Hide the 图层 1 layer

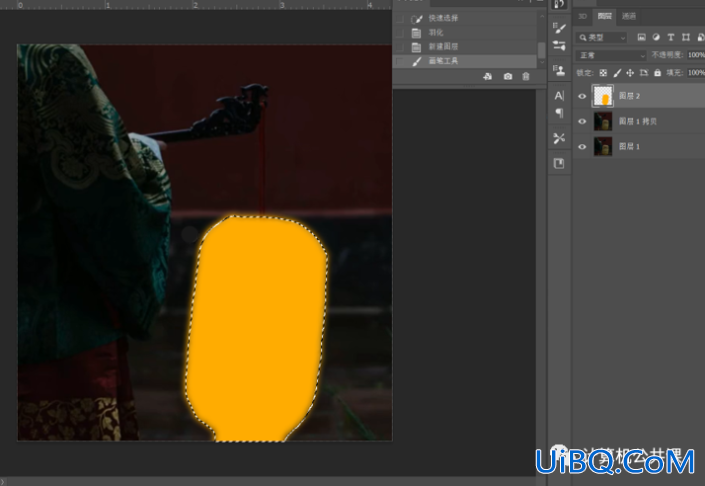582,147
